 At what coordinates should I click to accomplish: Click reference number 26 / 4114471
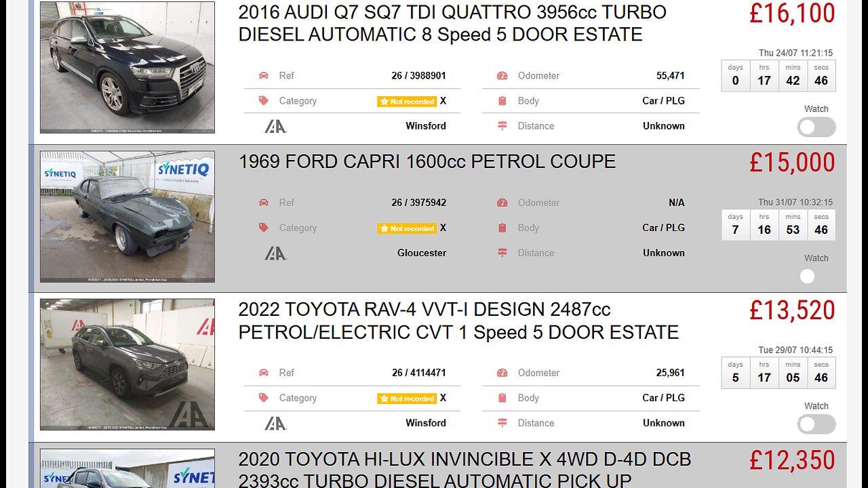coord(418,373)
